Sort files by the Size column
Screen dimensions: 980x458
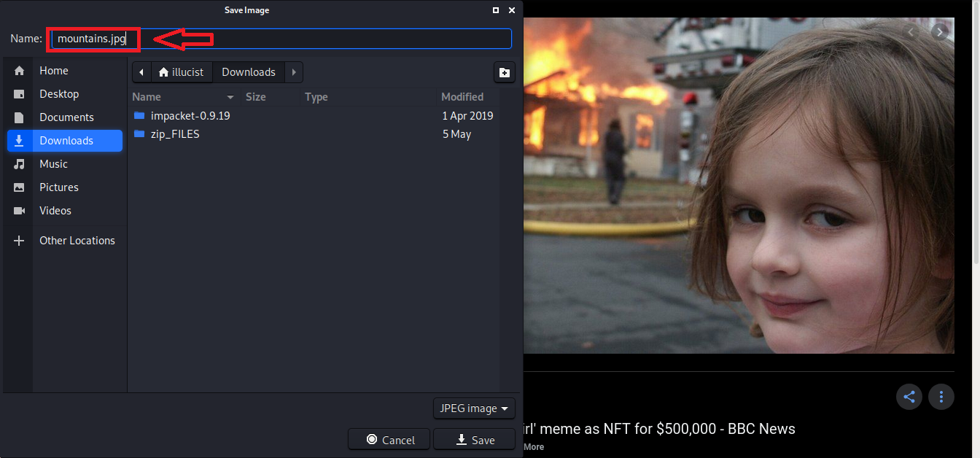pyautogui.click(x=270, y=97)
